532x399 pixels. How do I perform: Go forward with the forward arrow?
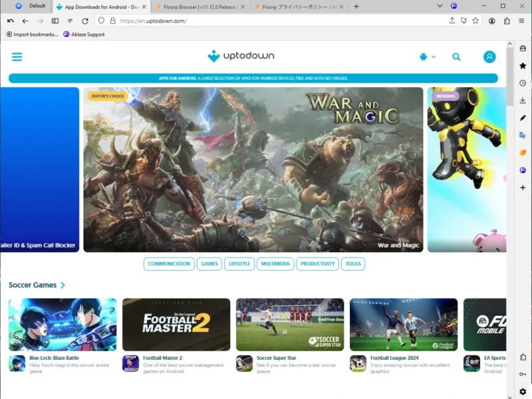click(40, 21)
